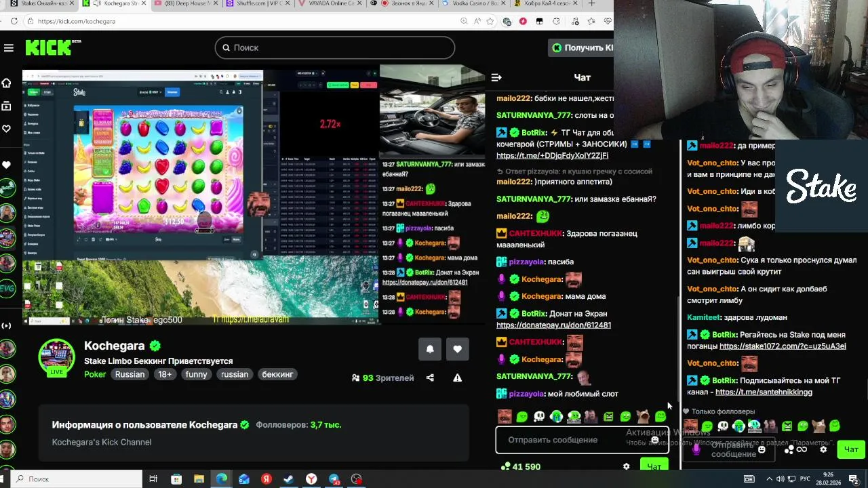Add page to favorites with star icon

pos(490,21)
